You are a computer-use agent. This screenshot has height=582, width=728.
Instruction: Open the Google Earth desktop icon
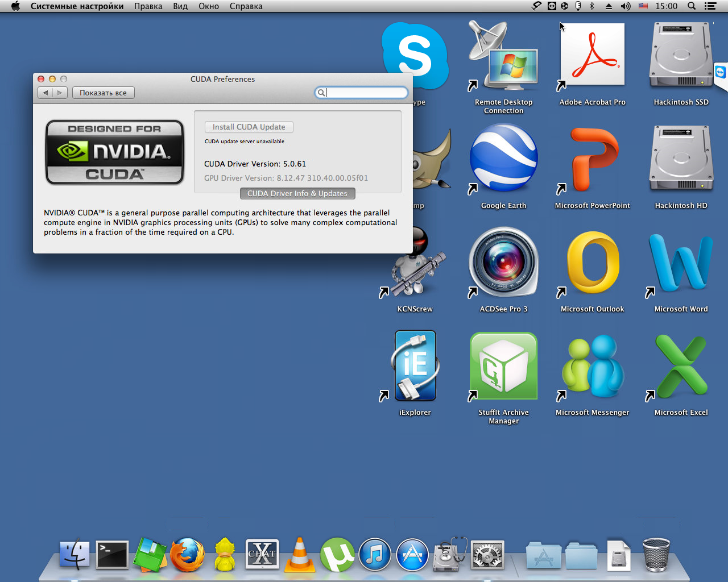pos(503,160)
